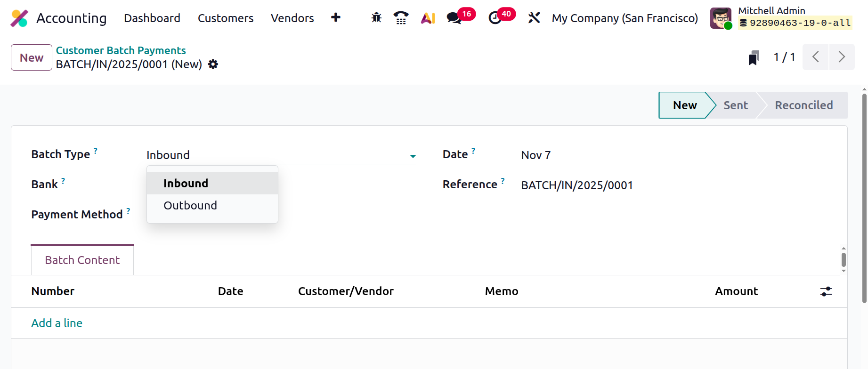Expand the Batch Type dropdown arrow

413,156
